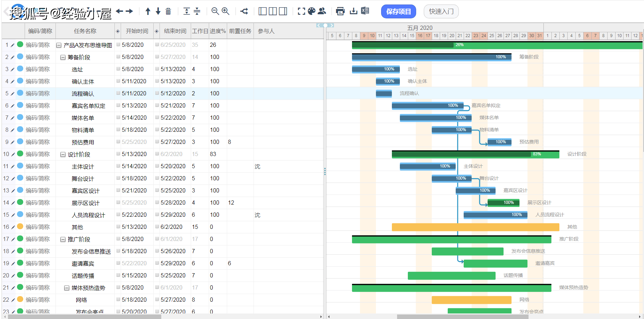Toggle the end date checkbox for 流程确认
Screen dimensions: 644x319
(157, 93)
